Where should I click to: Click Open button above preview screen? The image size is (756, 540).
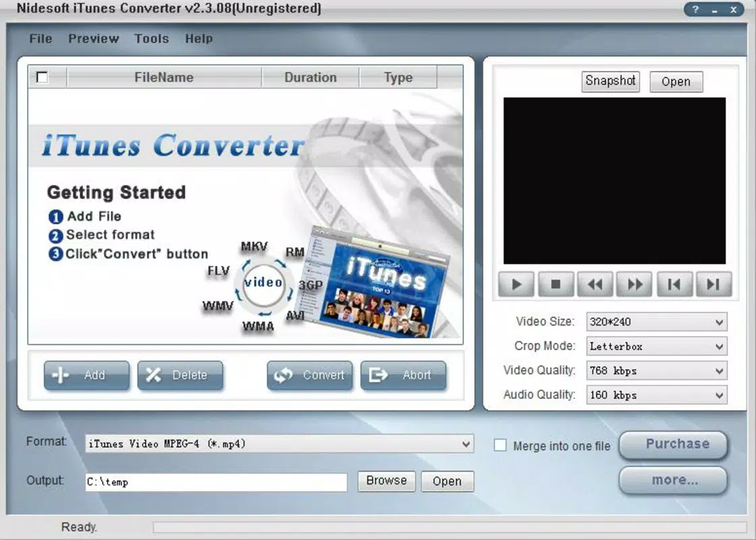676,82
